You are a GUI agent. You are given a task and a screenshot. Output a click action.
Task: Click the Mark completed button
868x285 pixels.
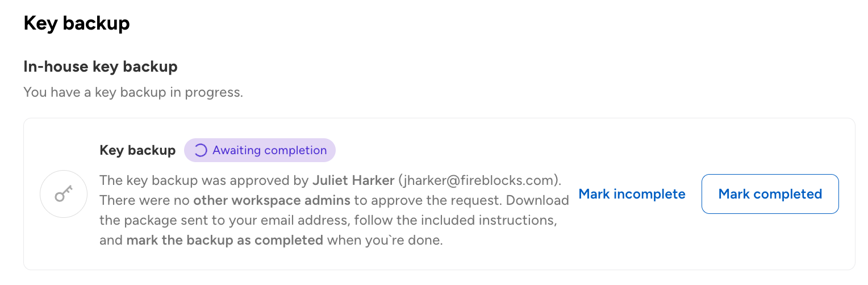pyautogui.click(x=770, y=194)
